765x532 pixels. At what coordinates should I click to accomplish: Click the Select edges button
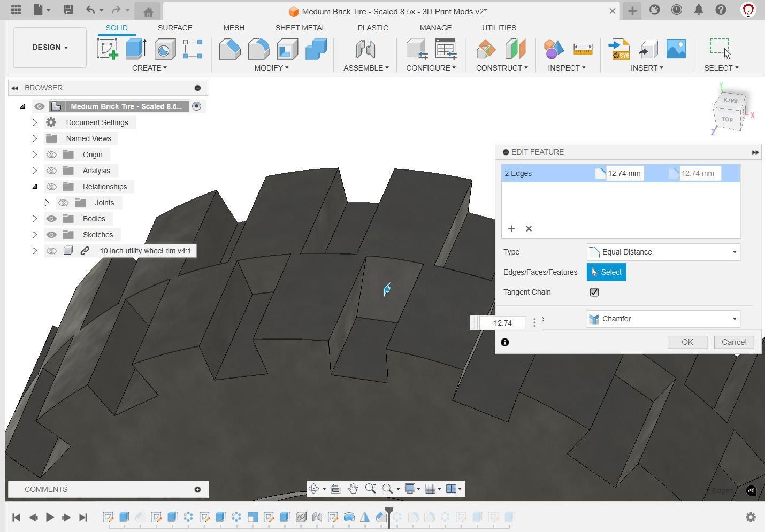point(607,272)
